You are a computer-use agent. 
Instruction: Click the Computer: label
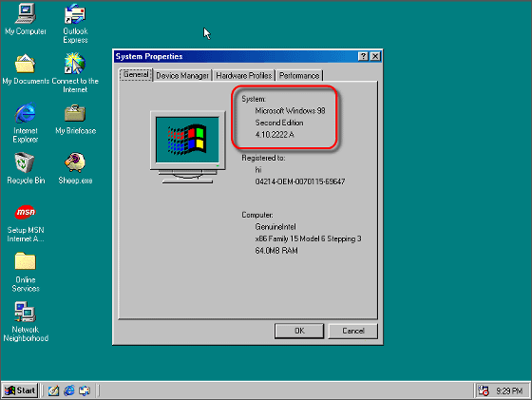click(x=257, y=215)
